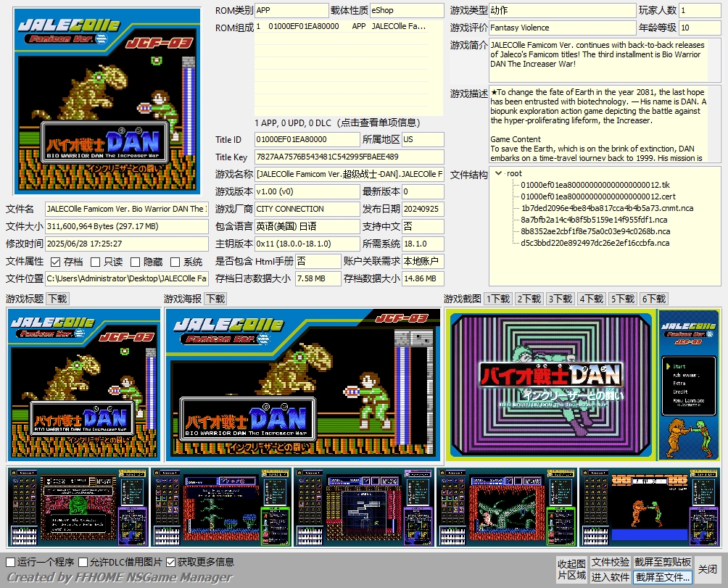
Task: Click the 存档数据大小 field 14.86 MB
Action: pos(423,278)
